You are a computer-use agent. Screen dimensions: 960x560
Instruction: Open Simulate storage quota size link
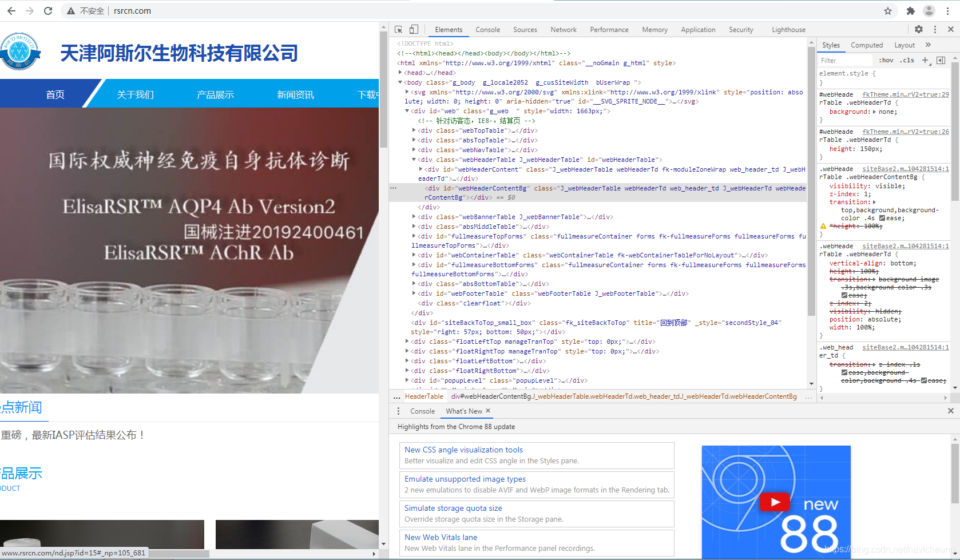453,509
